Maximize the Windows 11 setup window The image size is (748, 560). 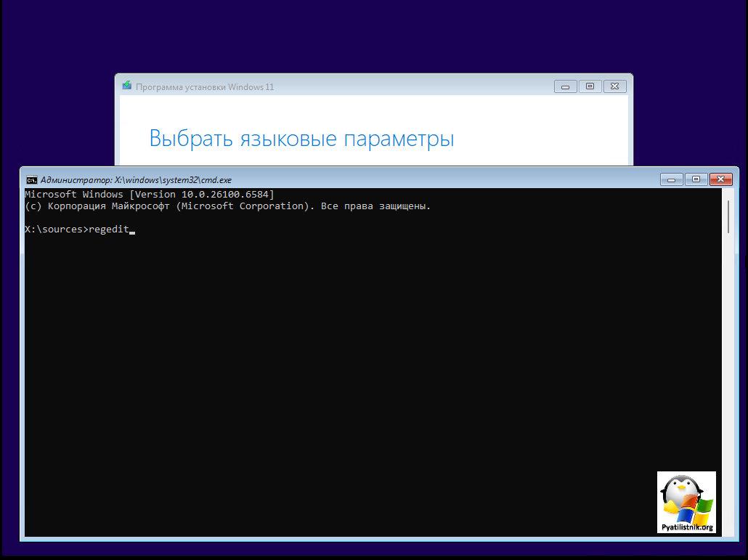click(x=590, y=86)
